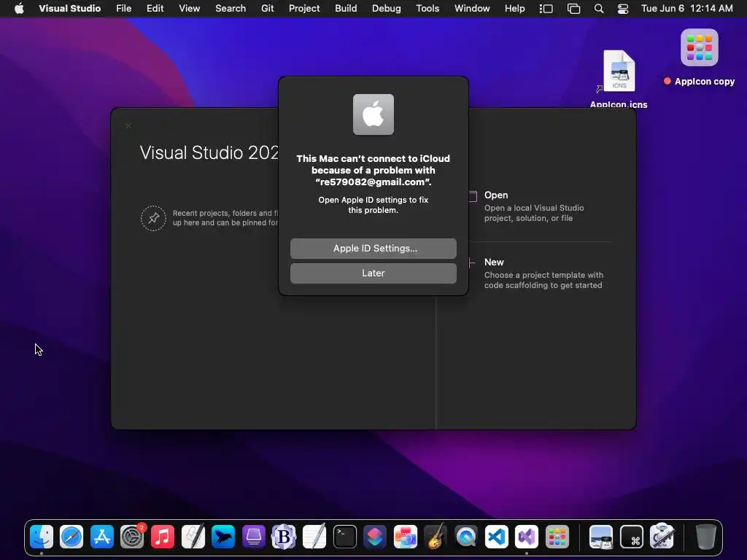747x560 pixels.
Task: Click the command key app Dock icon
Action: click(632, 537)
